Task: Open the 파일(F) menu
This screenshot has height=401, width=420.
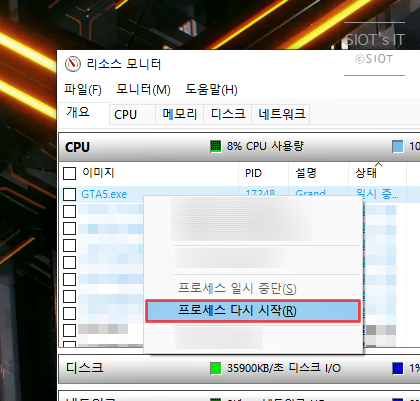Action: pyautogui.click(x=83, y=90)
